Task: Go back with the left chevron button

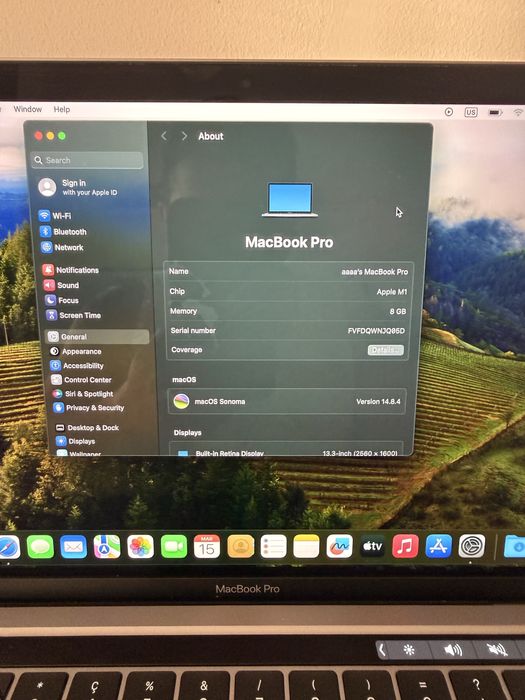Action: 164,136
